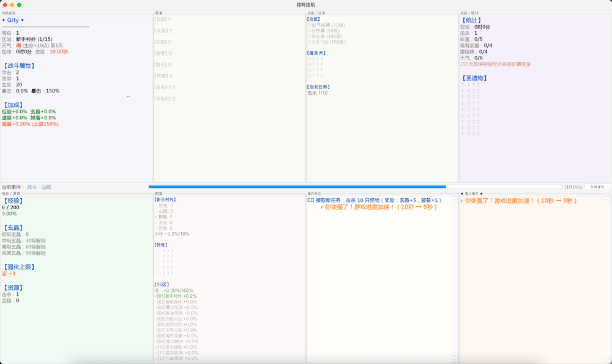The image size is (612, 364).
Task: Select the 【戒指左】空 equipment slot
Action: click(x=165, y=87)
